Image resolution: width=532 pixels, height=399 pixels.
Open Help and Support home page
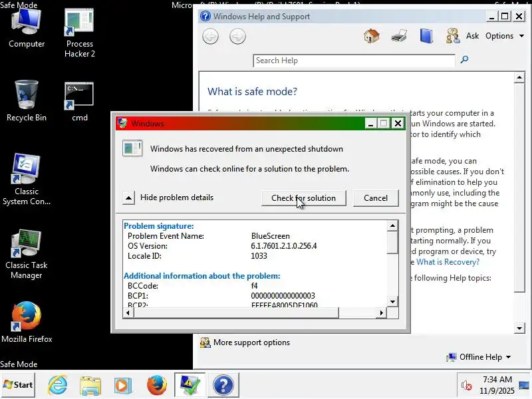pos(372,36)
